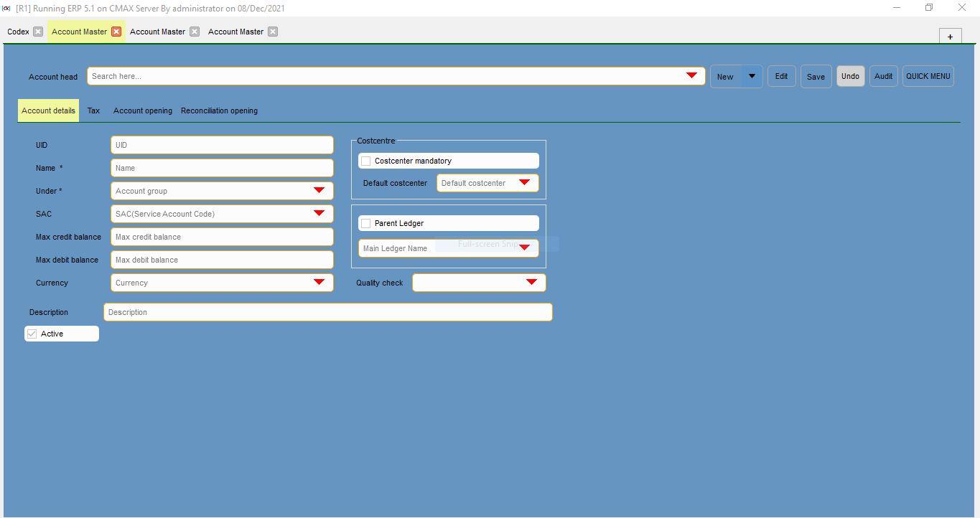Open the Quality check dropdown arrow
The width and height of the screenshot is (980, 518).
(x=531, y=282)
